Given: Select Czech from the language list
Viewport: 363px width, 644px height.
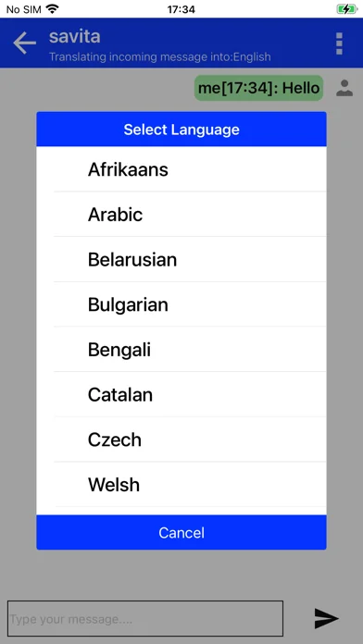Looking at the screenshot, I should [x=181, y=440].
